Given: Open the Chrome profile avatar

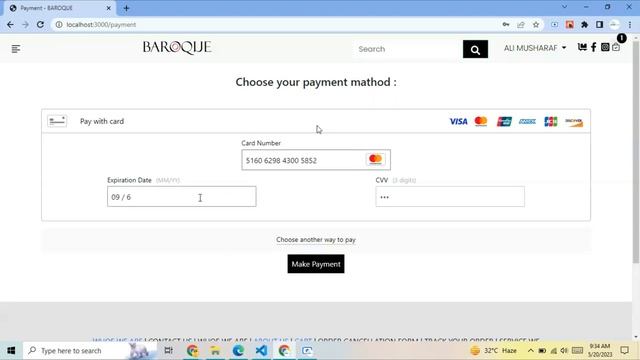Looking at the screenshot, I should click(614, 24).
